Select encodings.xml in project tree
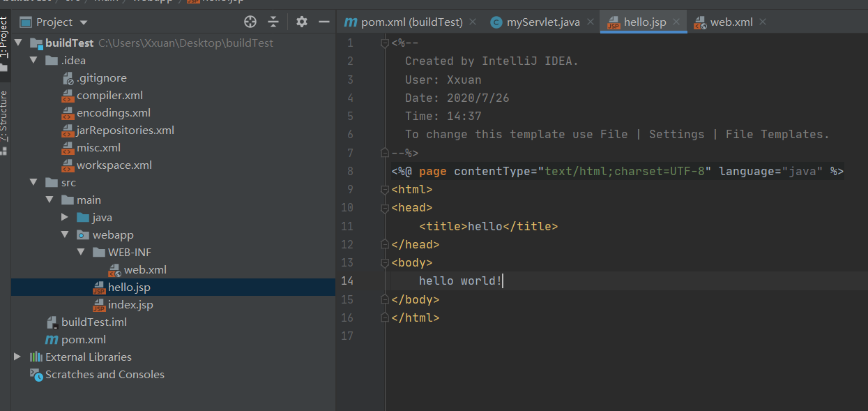 (114, 113)
